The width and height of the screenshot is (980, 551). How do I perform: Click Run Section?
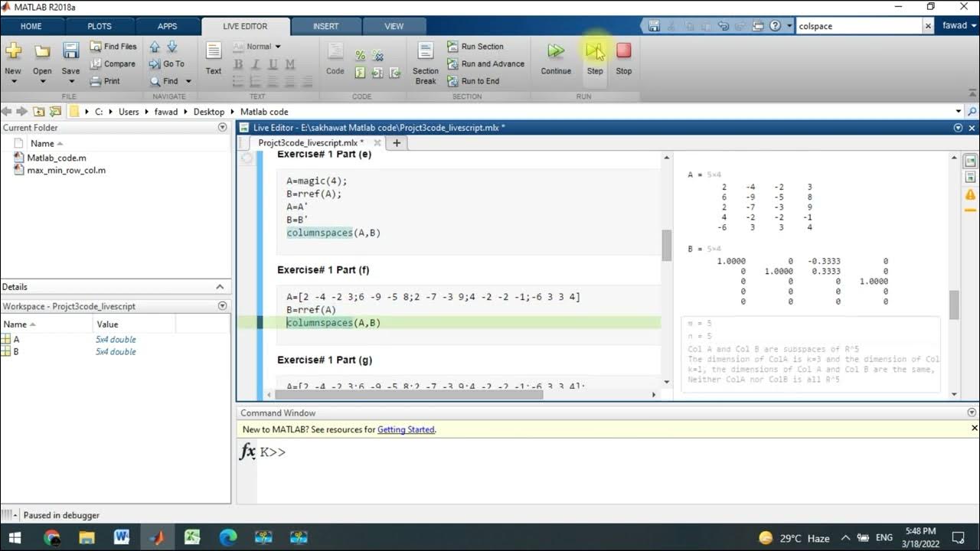[475, 47]
